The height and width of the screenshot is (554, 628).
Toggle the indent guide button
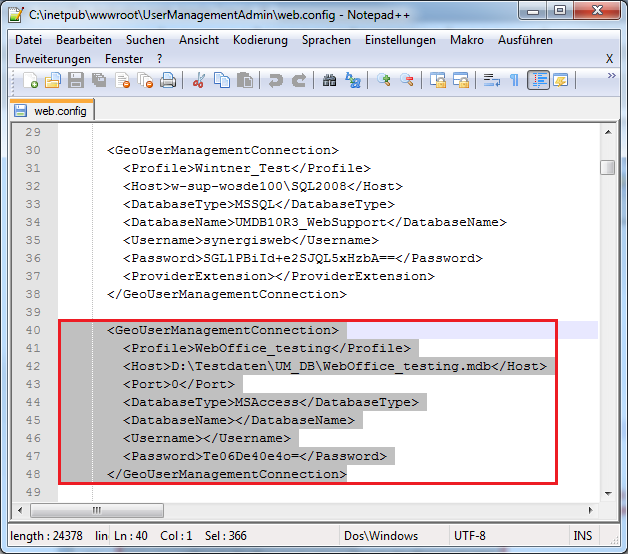point(538,81)
